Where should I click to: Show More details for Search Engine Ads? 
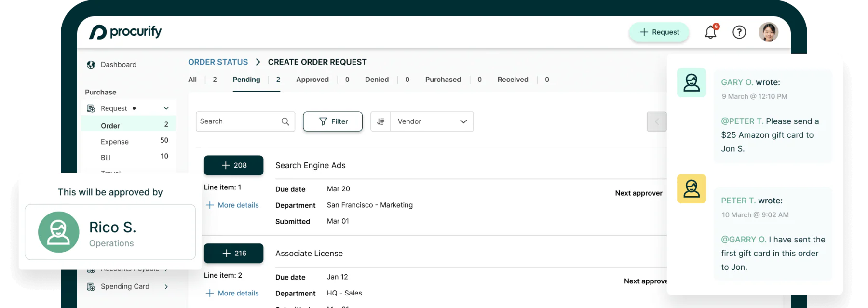(x=232, y=205)
